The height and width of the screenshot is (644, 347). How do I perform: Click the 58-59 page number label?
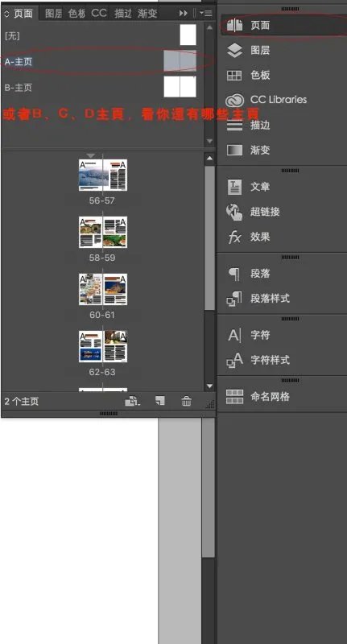pos(101,258)
